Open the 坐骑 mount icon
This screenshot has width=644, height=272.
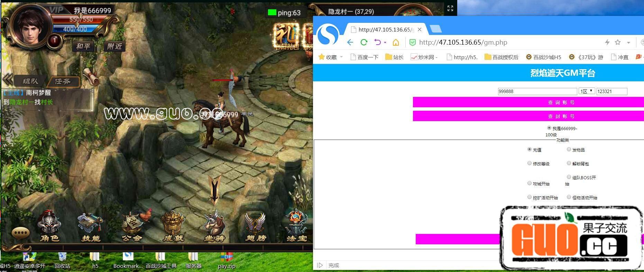tap(214, 227)
